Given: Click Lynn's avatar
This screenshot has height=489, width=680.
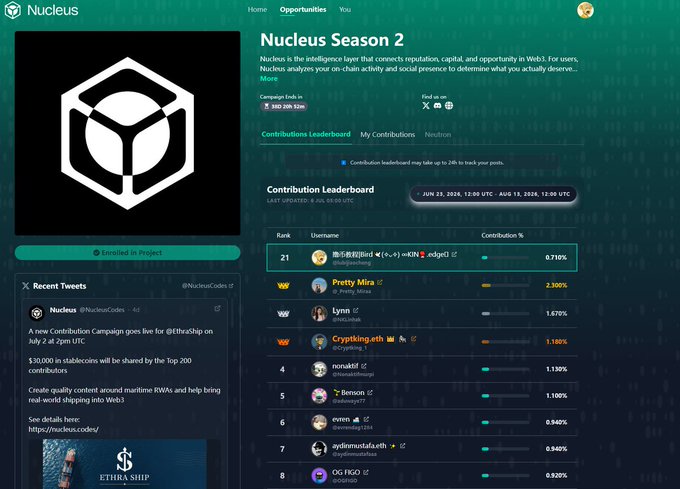Looking at the screenshot, I should pos(319,313).
